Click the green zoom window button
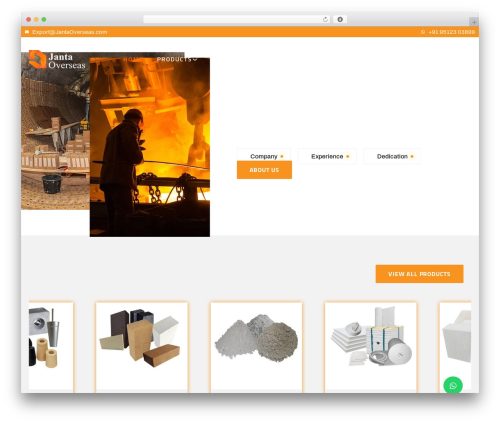 coord(44,20)
